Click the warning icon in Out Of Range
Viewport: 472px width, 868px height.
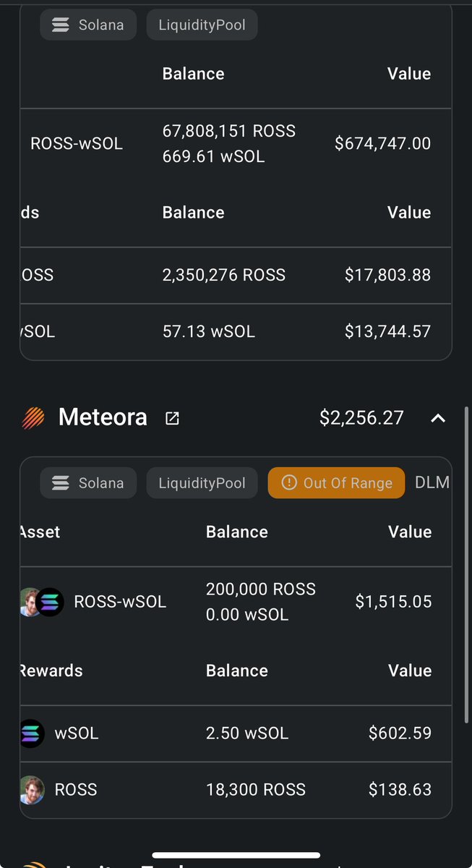click(289, 483)
